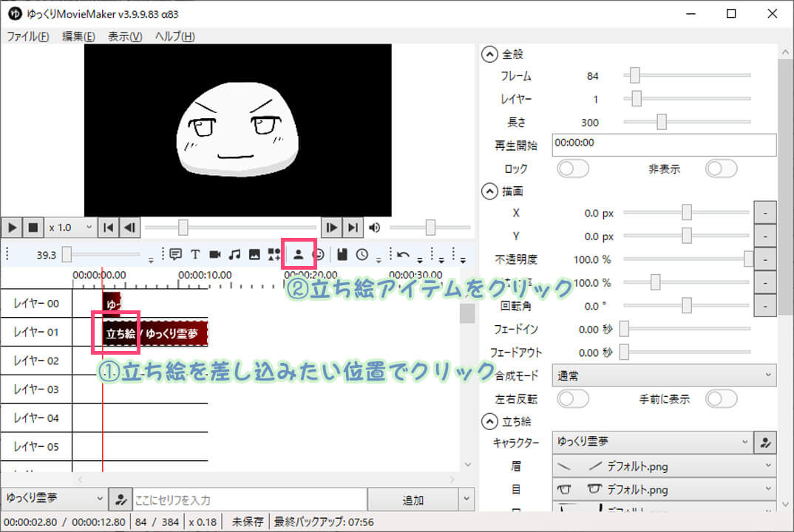The image size is (794, 532).
Task: Open the 編集 menu
Action: pos(78,36)
